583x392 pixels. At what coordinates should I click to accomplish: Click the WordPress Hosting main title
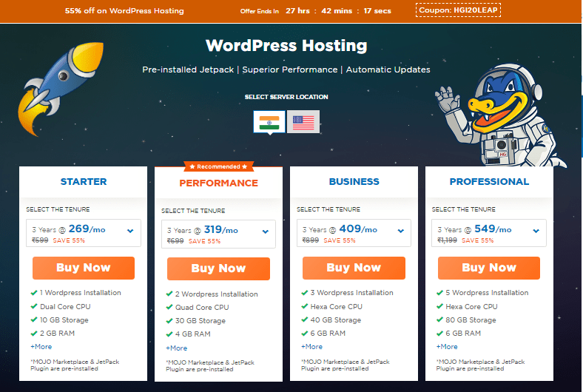[286, 46]
